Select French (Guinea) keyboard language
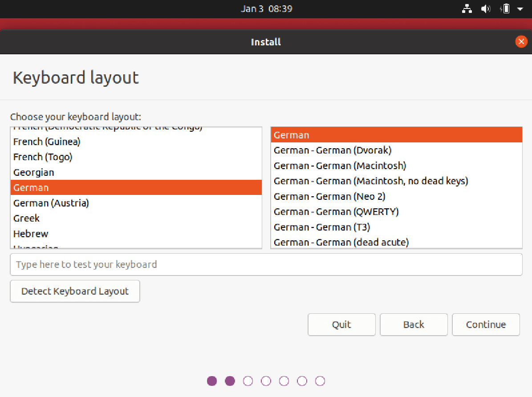 tap(47, 142)
